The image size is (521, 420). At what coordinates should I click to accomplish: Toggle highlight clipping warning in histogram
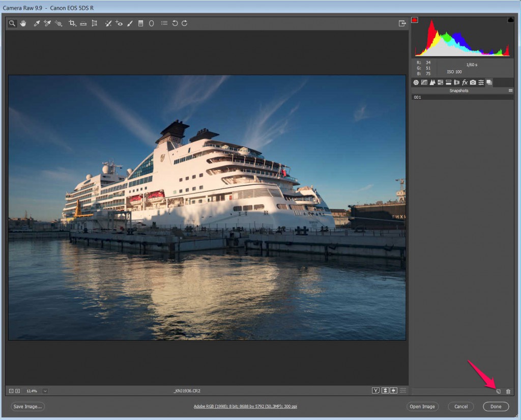(510, 20)
